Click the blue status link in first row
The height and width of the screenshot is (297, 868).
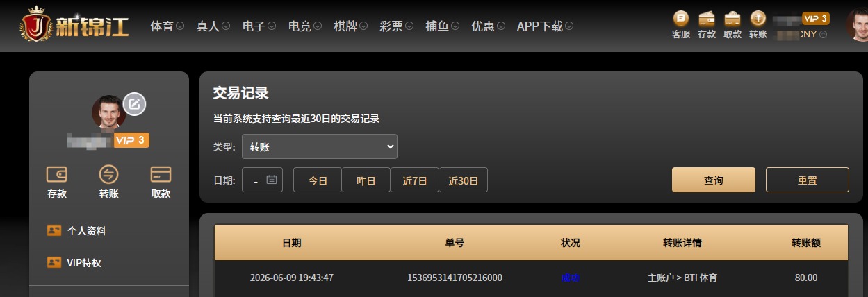[570, 278]
